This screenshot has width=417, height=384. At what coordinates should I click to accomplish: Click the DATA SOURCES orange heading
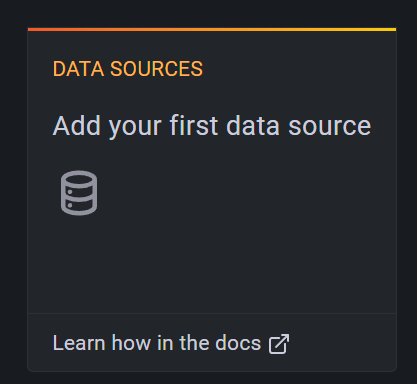pyautogui.click(x=128, y=69)
